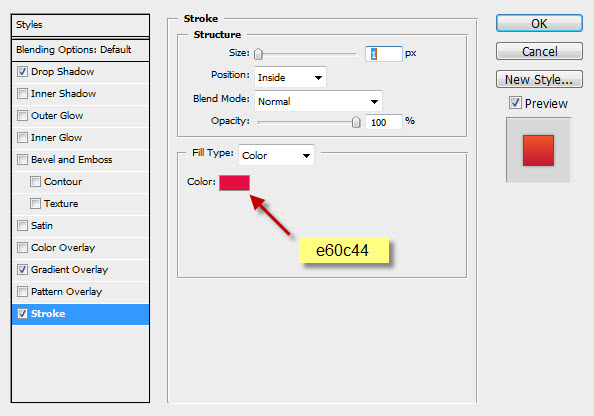The width and height of the screenshot is (594, 416).
Task: Click the style preview thumbnail
Action: pos(538,150)
